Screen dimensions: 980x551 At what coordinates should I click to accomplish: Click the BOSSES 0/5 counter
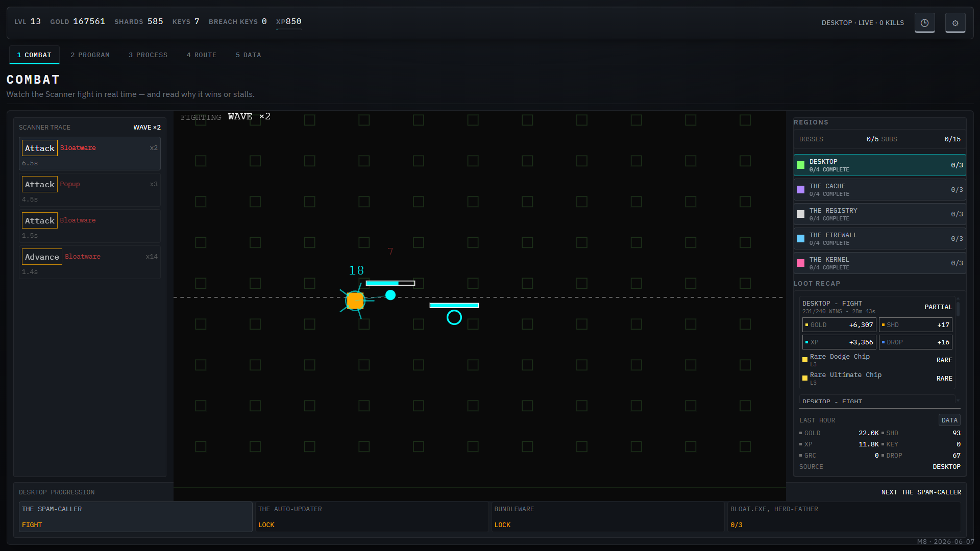pos(839,139)
